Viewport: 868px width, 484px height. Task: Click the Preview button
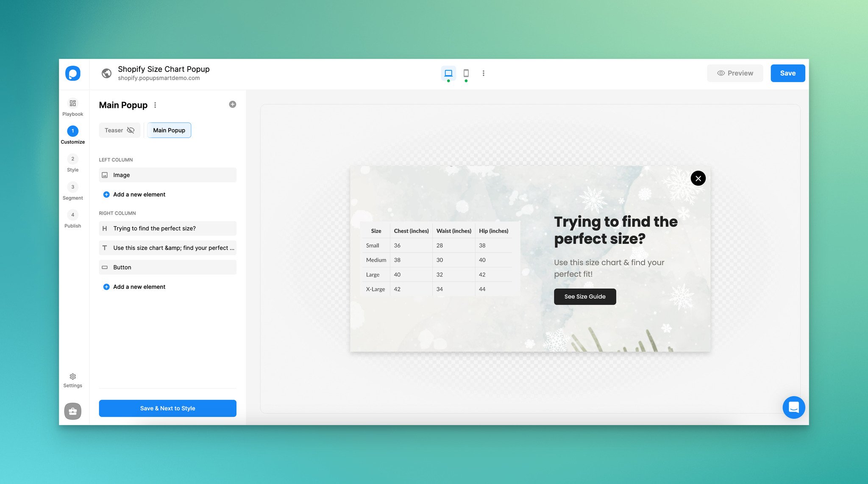click(735, 73)
